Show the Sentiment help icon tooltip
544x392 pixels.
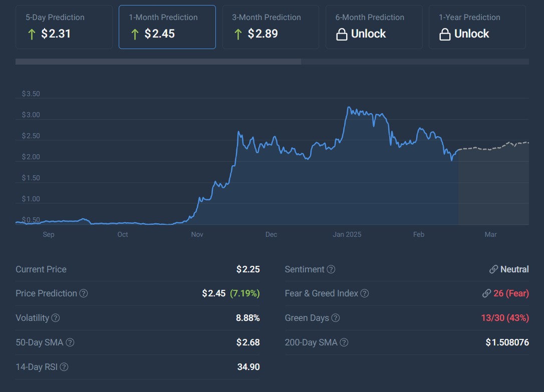[x=331, y=269]
